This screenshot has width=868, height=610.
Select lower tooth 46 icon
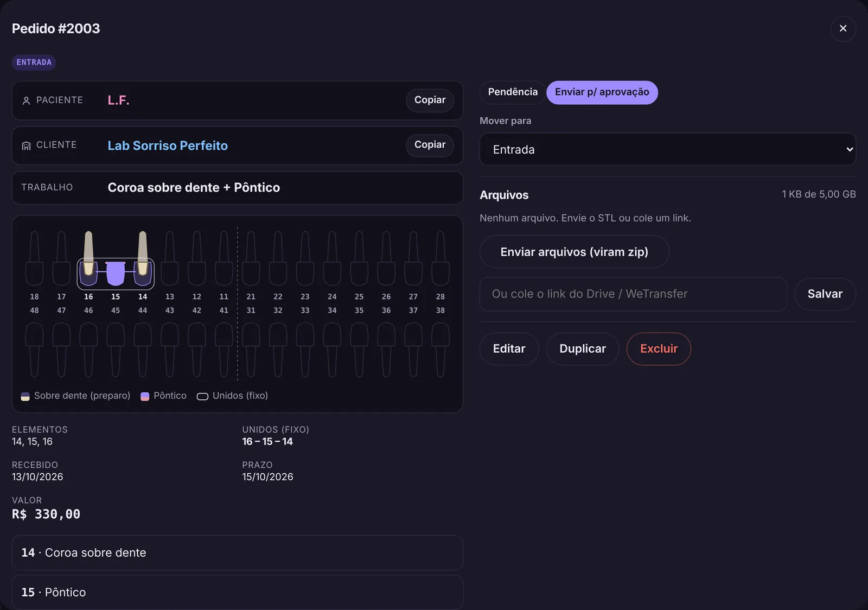[88, 350]
